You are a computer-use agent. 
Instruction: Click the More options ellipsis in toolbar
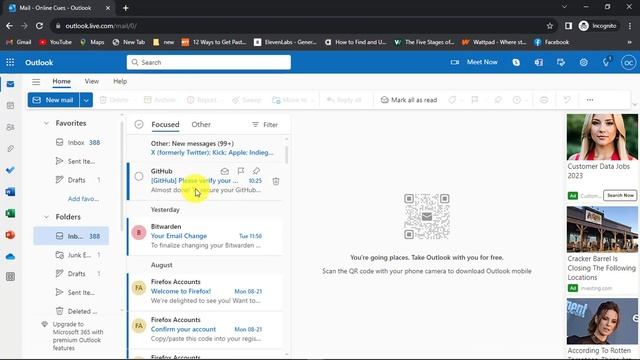click(590, 100)
